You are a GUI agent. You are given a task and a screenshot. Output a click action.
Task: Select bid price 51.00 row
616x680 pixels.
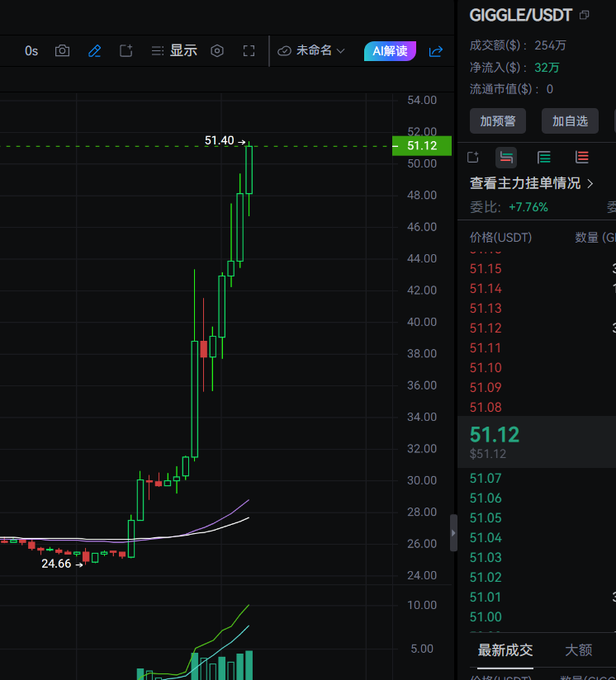537,617
